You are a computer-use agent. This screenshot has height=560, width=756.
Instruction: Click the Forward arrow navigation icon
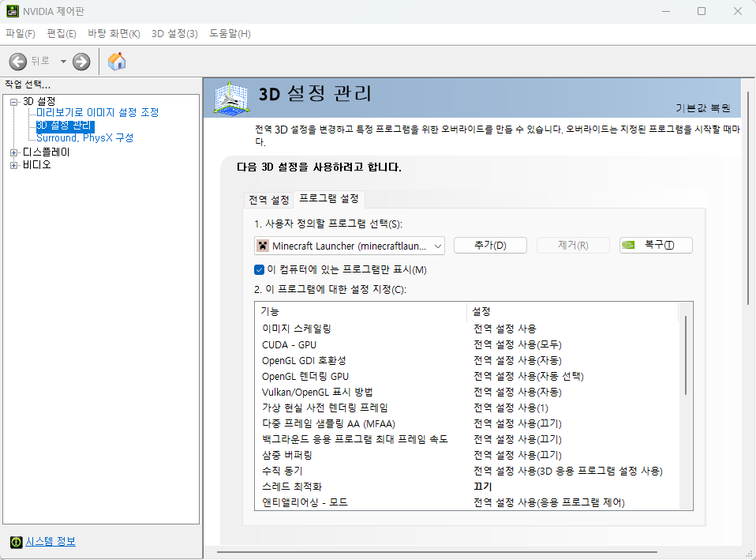pos(81,62)
